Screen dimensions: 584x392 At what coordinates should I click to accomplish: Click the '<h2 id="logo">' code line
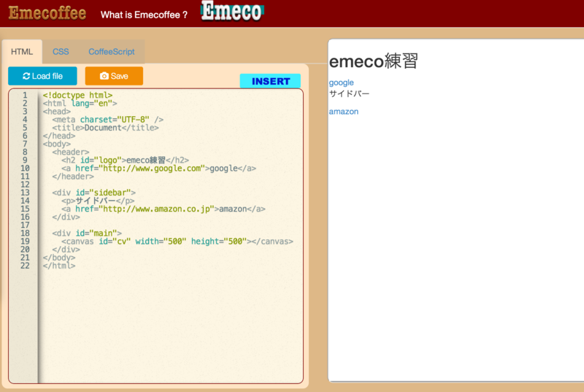(125, 160)
